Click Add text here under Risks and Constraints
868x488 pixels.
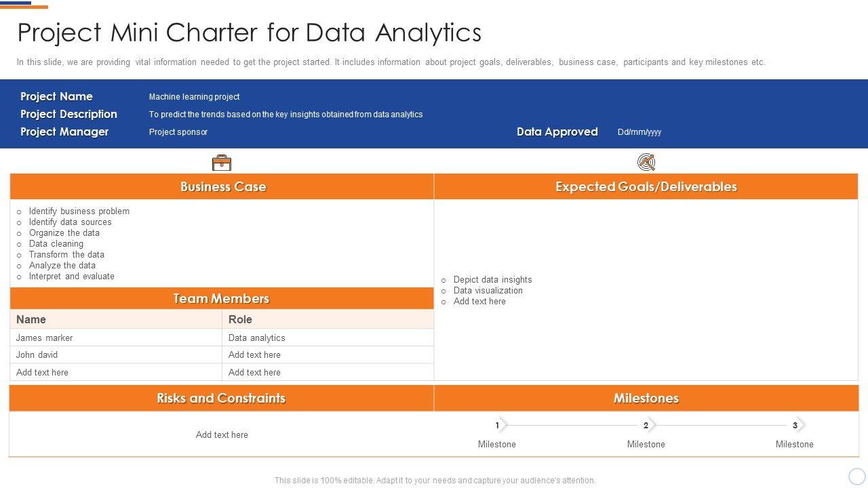click(x=222, y=434)
